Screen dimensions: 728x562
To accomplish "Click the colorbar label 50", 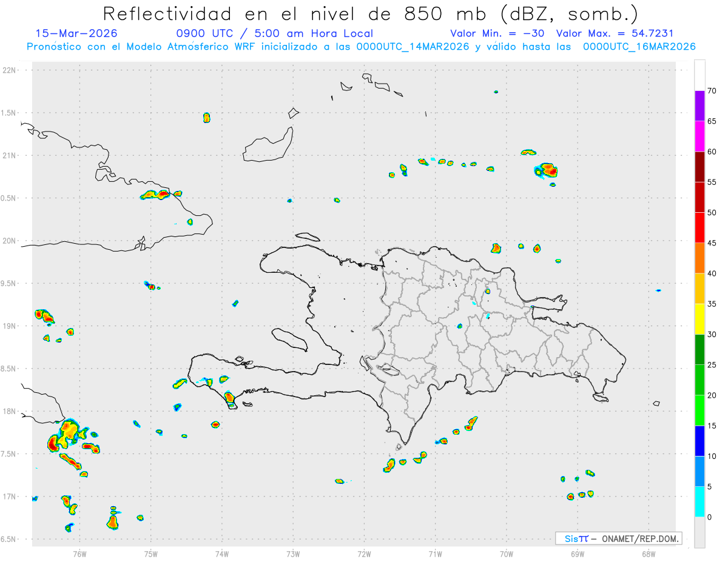I will tap(712, 212).
